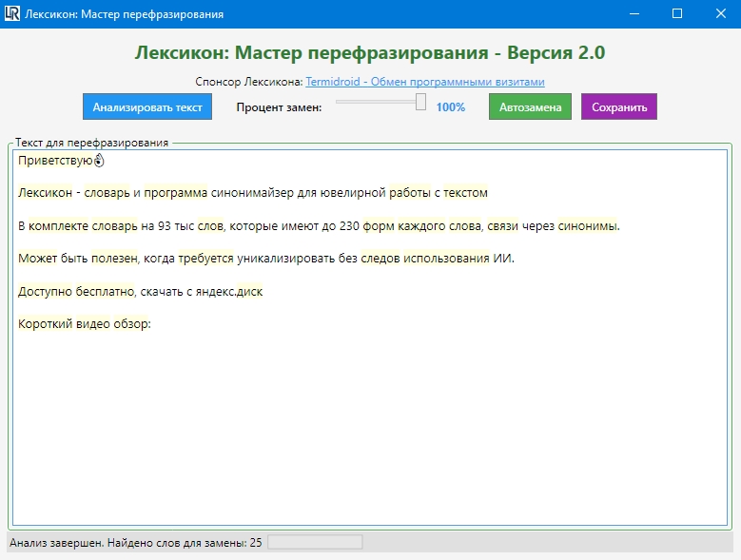The width and height of the screenshot is (741, 560).
Task: Select the highlighted word 'требуется'
Action: (x=205, y=259)
